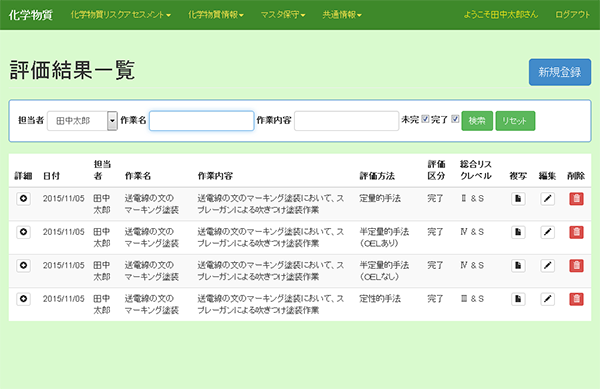Focus the 作業名 input field
This screenshot has height=389, width=600.
202,121
